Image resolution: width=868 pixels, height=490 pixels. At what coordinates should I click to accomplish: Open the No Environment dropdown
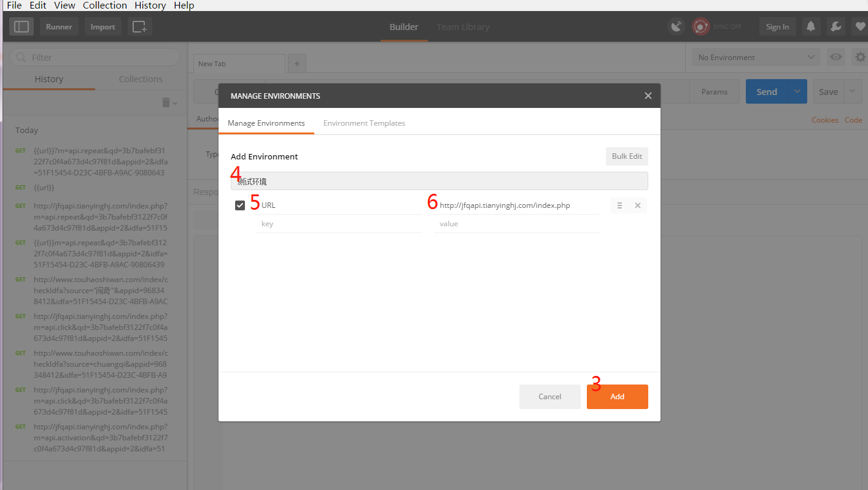(x=756, y=57)
